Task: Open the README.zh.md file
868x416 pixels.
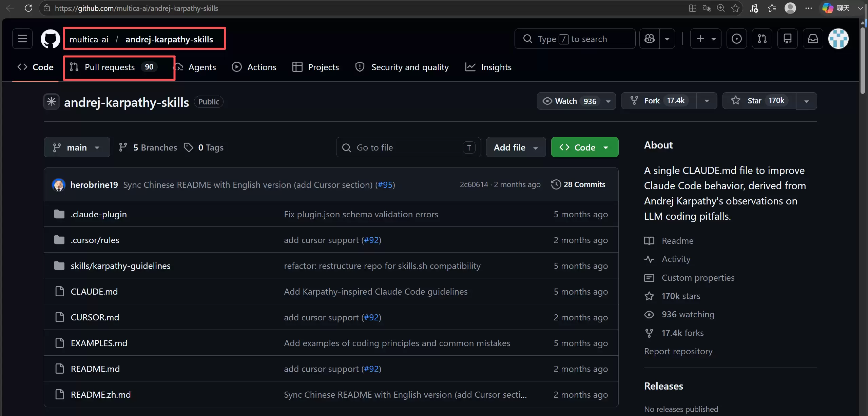Action: tap(100, 395)
